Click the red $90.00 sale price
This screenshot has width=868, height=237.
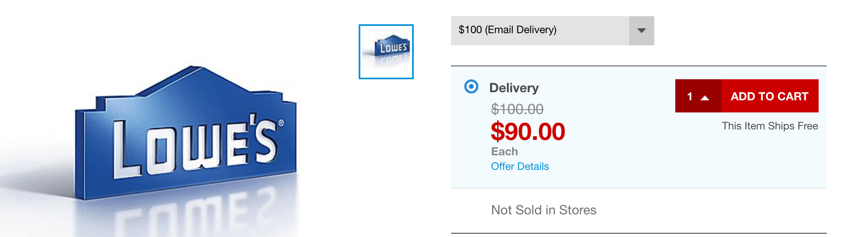(x=528, y=131)
